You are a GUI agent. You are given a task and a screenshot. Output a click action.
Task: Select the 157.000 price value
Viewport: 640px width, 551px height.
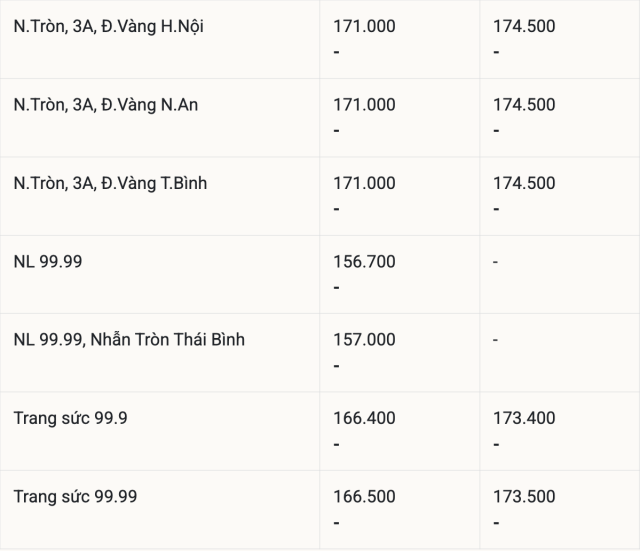click(364, 340)
